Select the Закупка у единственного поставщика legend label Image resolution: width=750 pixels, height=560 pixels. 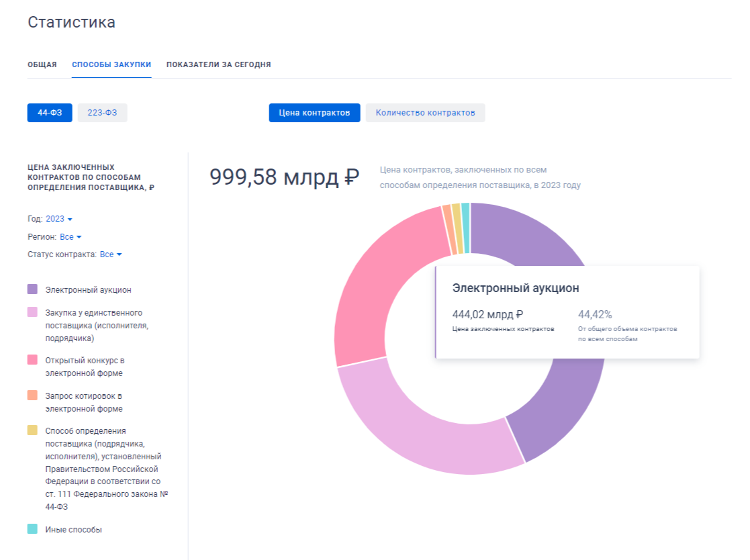click(x=97, y=325)
